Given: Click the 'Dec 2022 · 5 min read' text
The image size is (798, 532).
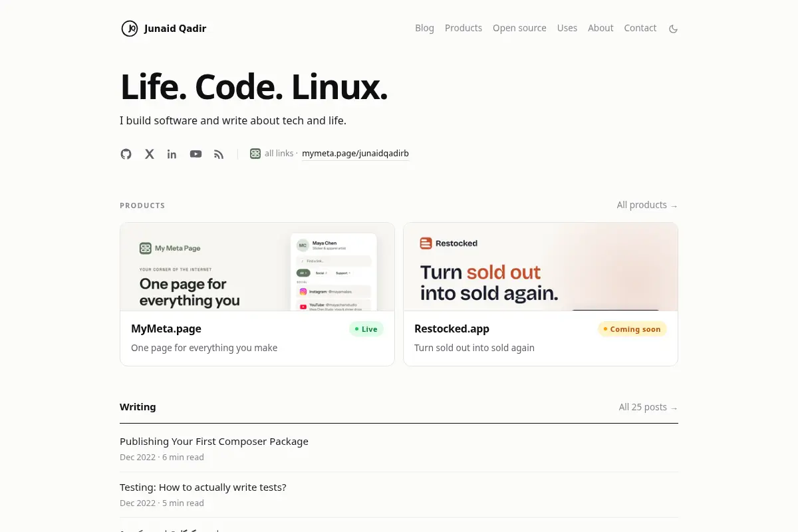Looking at the screenshot, I should 162,503.
